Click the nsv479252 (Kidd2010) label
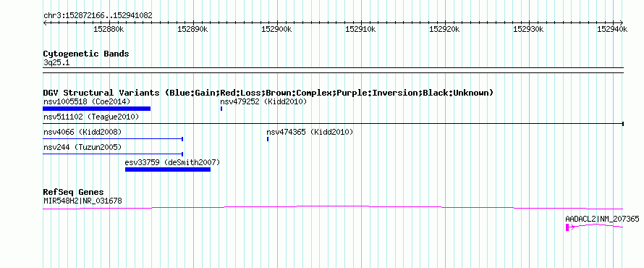The image size is (644, 268). [263, 101]
